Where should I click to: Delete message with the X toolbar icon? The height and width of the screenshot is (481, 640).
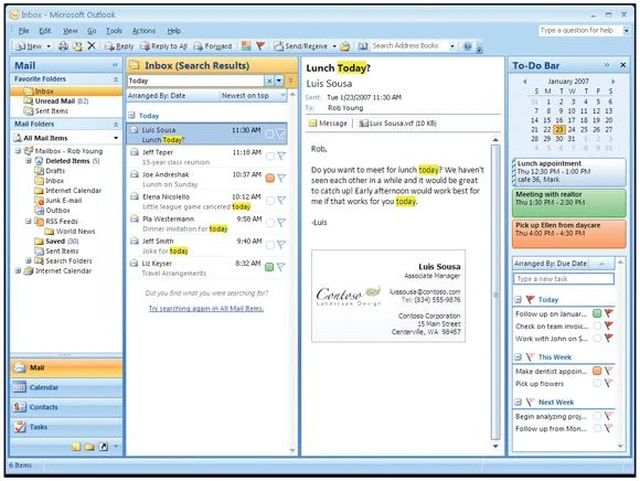click(91, 46)
